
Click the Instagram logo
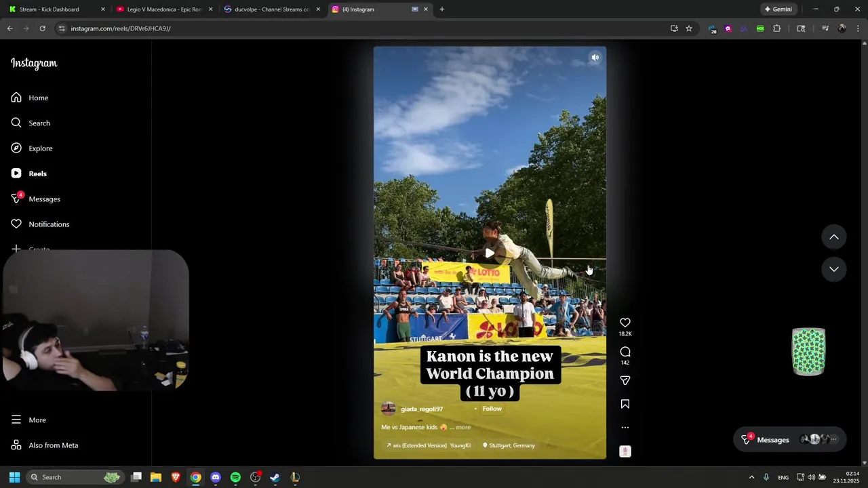(x=34, y=63)
